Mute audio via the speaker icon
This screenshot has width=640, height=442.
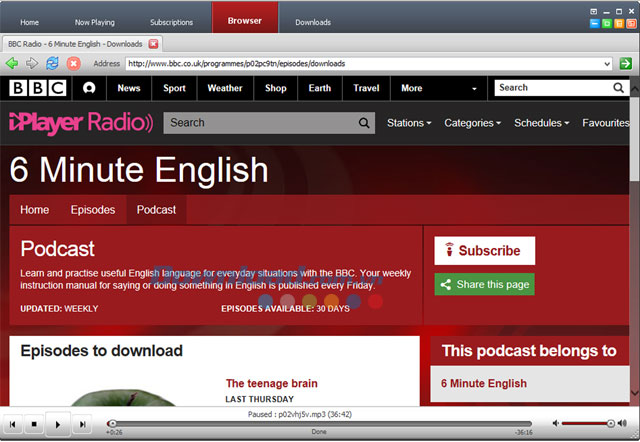pos(556,424)
